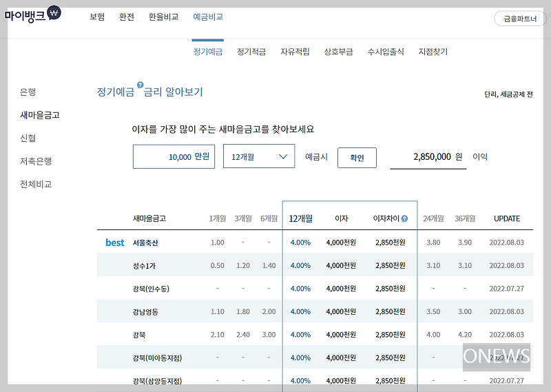
Task: Click 4.20 36-month rate for 강북
Action: click(x=465, y=335)
